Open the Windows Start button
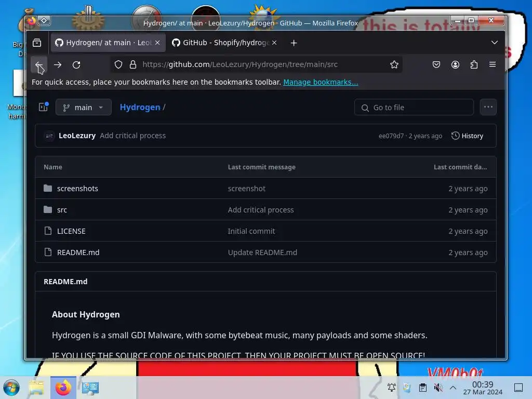 [11, 388]
